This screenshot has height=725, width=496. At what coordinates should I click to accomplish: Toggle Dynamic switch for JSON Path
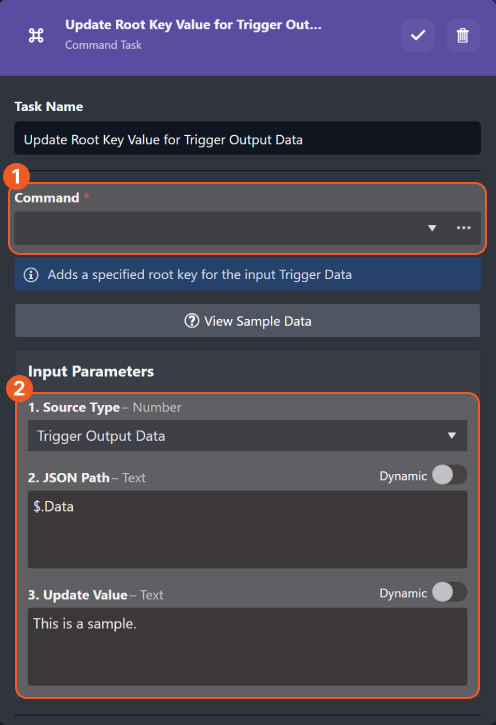[449, 475]
